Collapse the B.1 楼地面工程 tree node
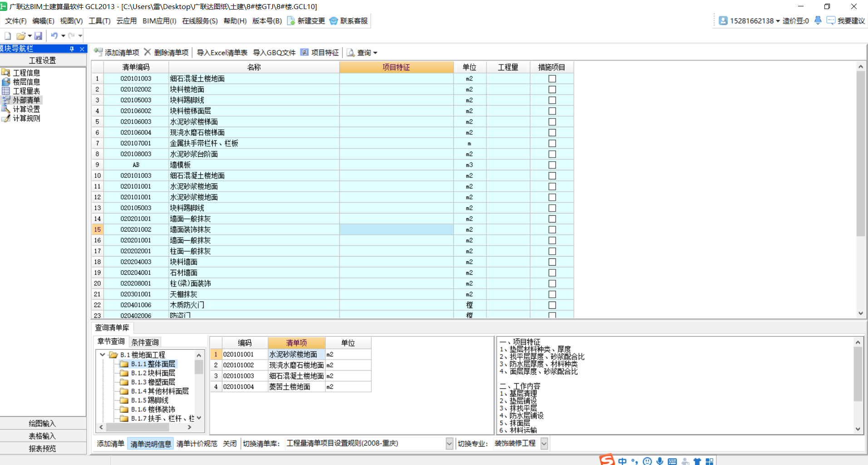The height and width of the screenshot is (465, 868). [103, 355]
